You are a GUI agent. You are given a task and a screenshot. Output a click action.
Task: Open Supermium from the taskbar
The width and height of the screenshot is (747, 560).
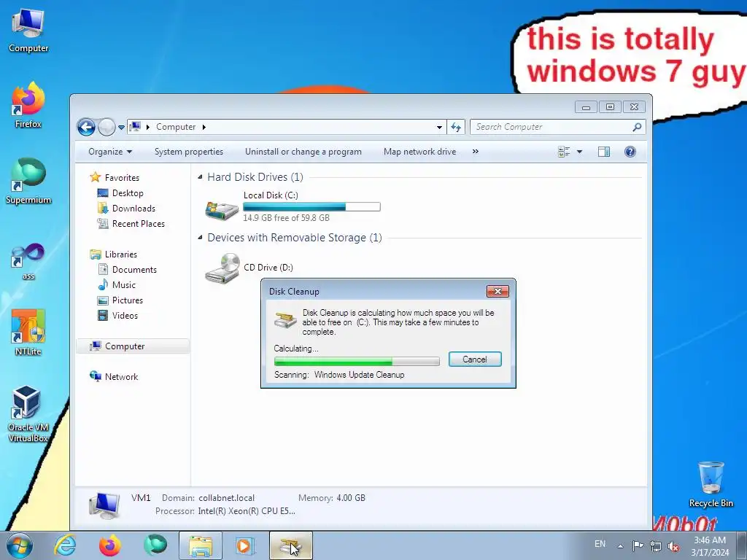(x=155, y=545)
